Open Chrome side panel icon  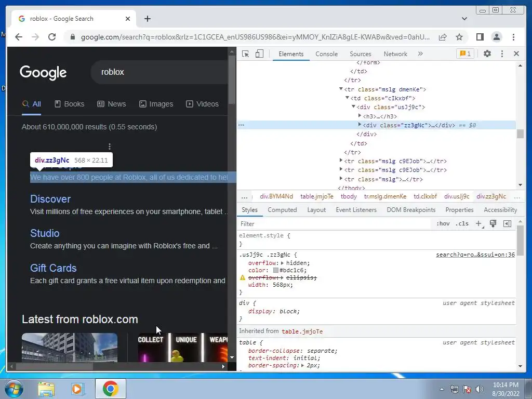point(480,37)
